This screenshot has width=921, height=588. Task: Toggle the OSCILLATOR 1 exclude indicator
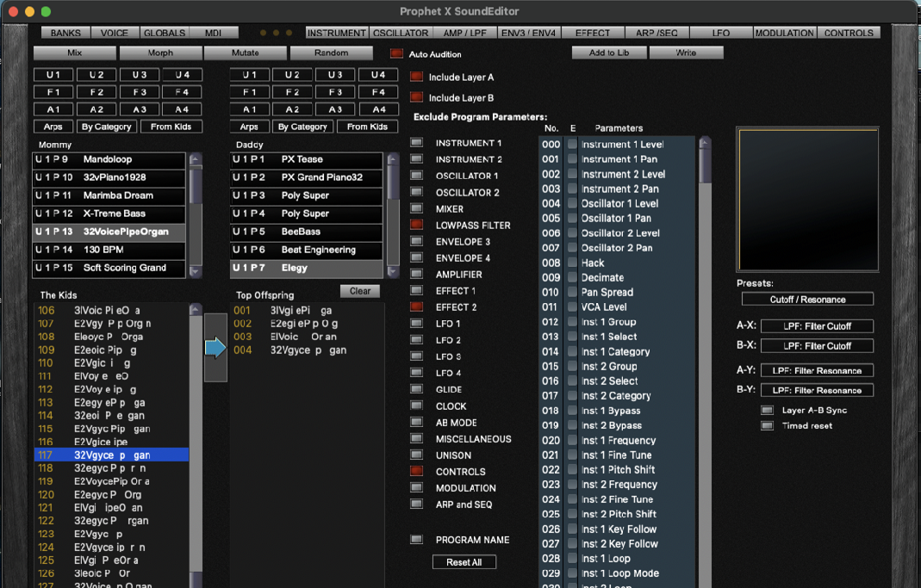coord(417,176)
